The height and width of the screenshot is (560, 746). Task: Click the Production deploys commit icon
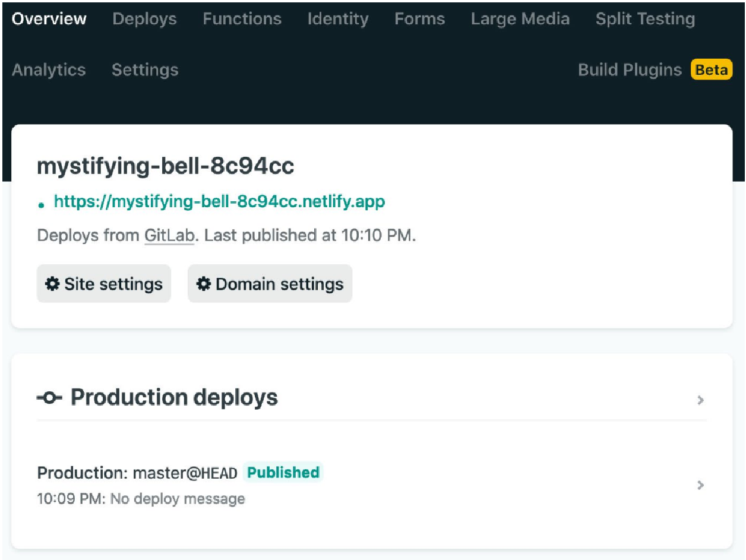49,398
